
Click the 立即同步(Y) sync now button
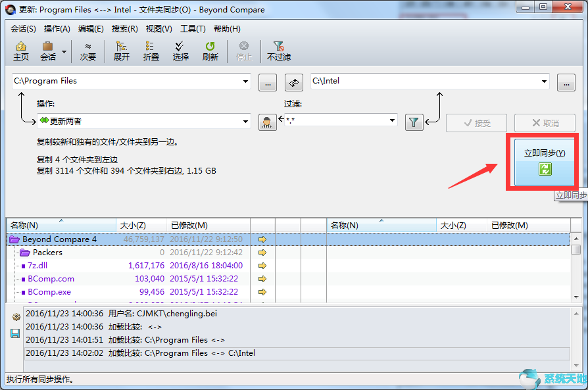[544, 162]
